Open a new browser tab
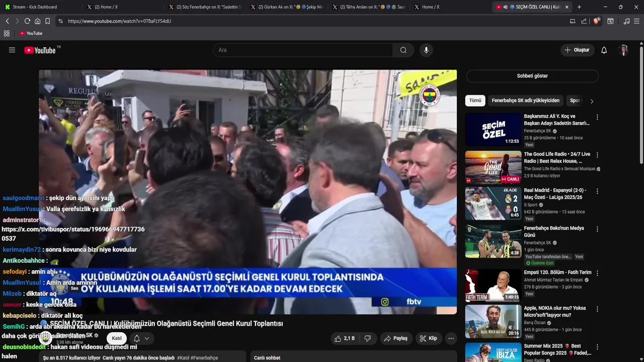The width and height of the screenshot is (644, 362). coord(579,7)
